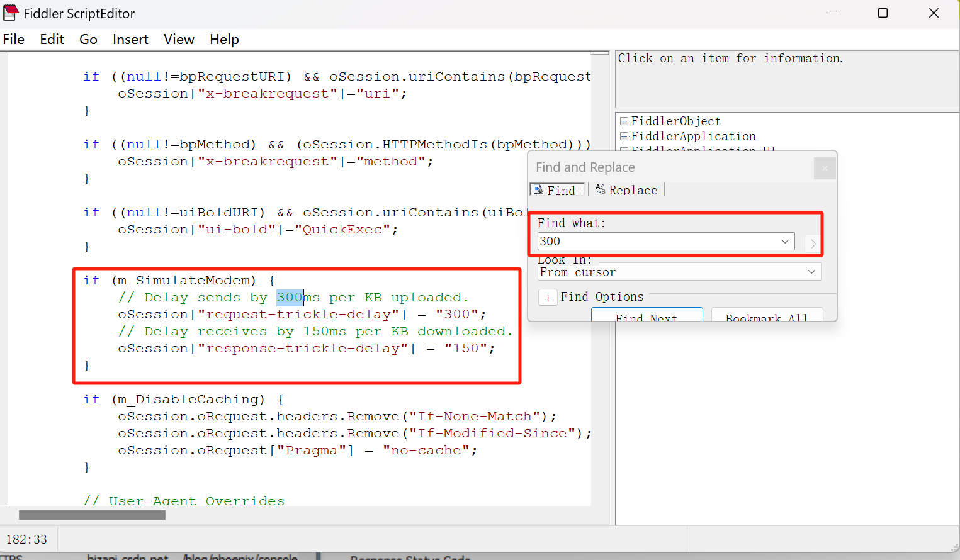This screenshot has width=960, height=560.
Task: Click the "If-None-Match" header removal line
Action: [337, 416]
